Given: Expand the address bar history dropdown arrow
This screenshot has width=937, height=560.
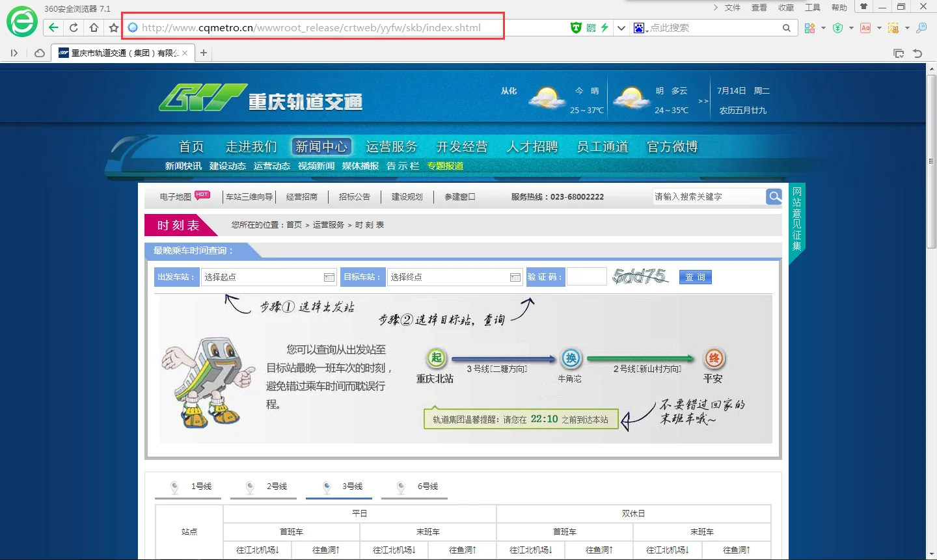Looking at the screenshot, I should [621, 27].
